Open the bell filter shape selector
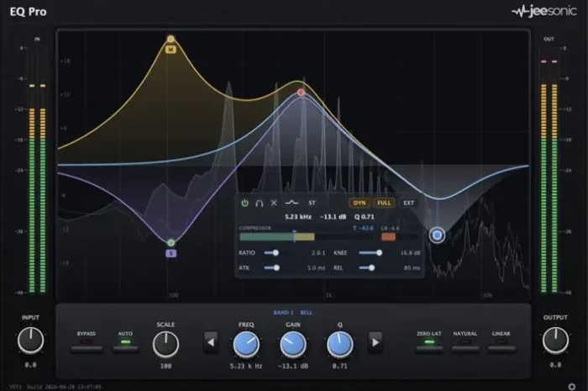The height and width of the screenshot is (391, 588). pyautogui.click(x=291, y=203)
